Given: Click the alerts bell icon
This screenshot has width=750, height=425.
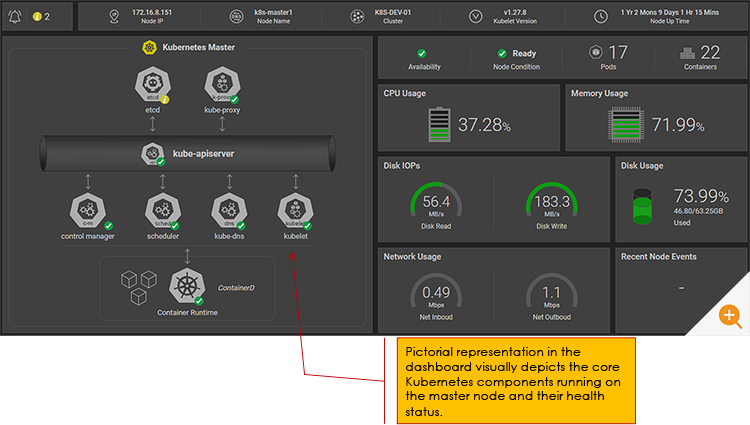Looking at the screenshot, I should pyautogui.click(x=15, y=17).
